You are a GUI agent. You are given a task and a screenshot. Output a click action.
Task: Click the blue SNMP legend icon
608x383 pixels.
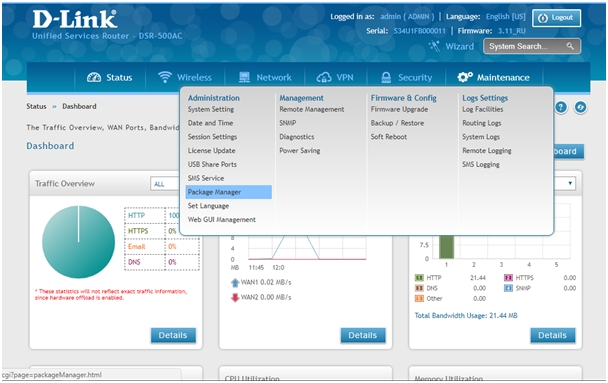click(508, 288)
